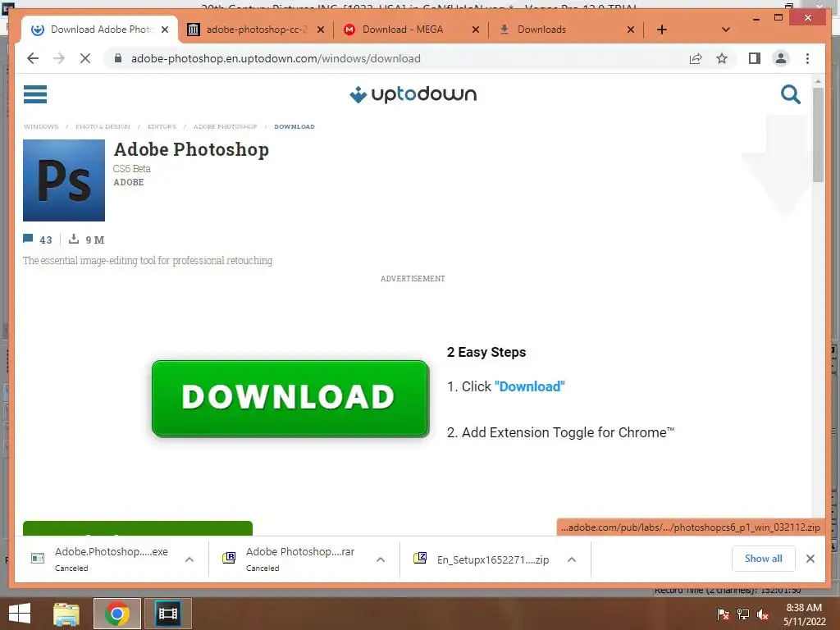Click the page vertical scrollbar
This screenshot has height=630, width=840.
point(818,135)
